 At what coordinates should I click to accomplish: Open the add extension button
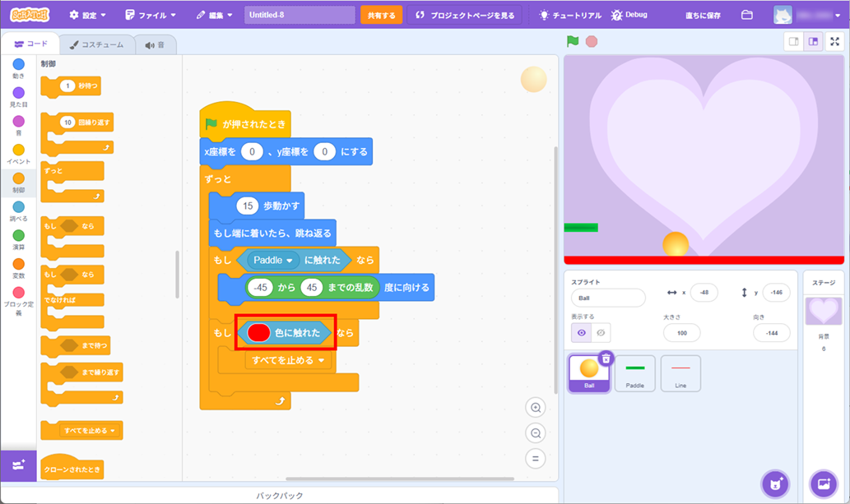click(19, 465)
